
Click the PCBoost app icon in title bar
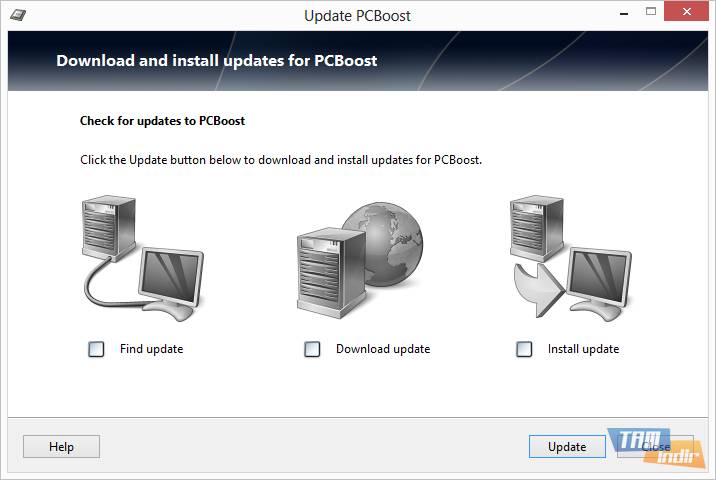(x=18, y=15)
